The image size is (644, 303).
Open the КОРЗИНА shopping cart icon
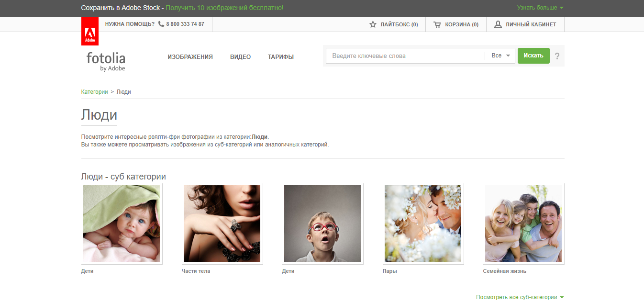click(x=436, y=24)
